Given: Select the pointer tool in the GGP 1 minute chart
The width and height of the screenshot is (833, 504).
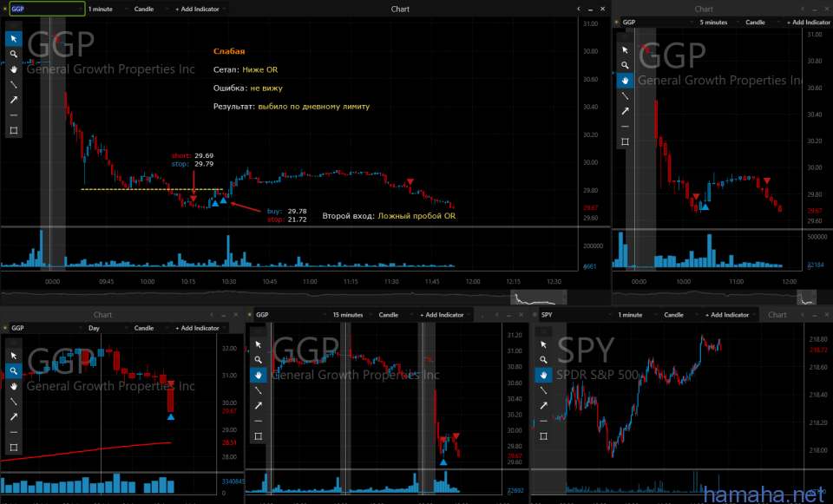Looking at the screenshot, I should coord(14,39).
